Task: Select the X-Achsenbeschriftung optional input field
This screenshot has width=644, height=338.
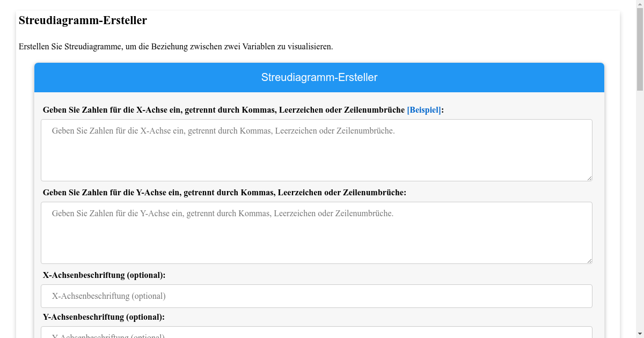Action: tap(316, 296)
